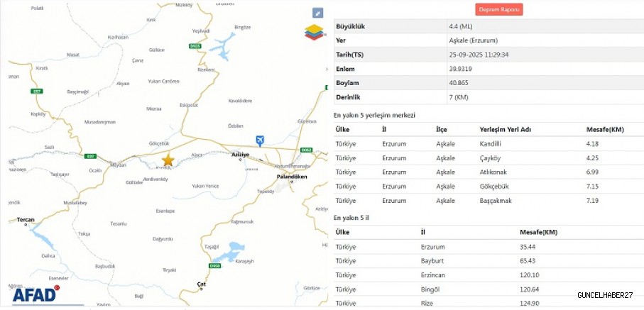Select the Çayköy settlement cell
The height and width of the screenshot is (310, 644).
tap(490, 158)
